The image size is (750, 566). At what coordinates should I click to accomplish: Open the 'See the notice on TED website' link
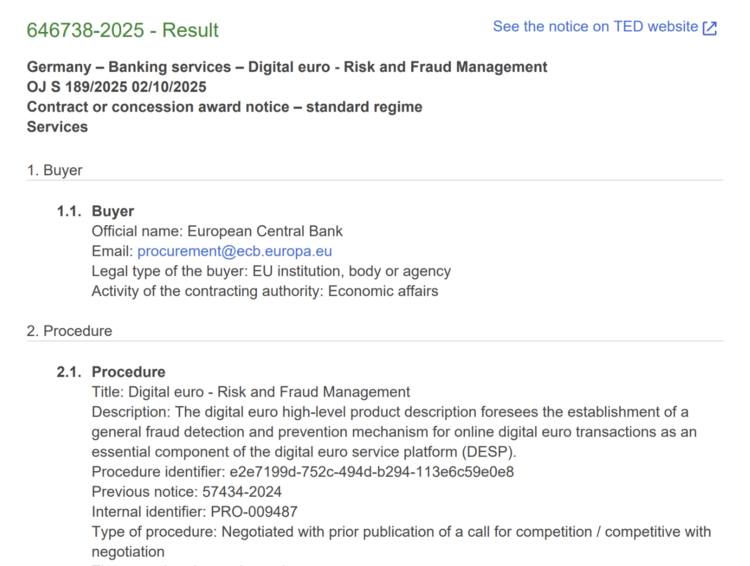click(595, 27)
